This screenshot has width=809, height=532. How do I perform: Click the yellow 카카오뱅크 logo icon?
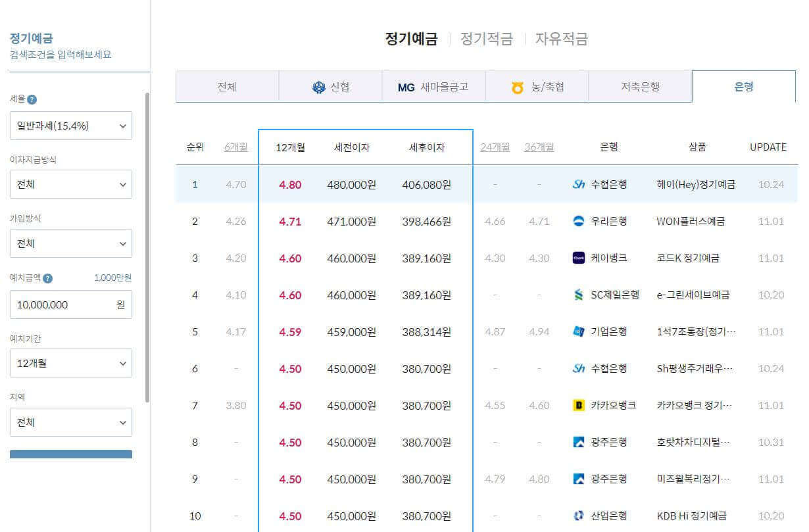pyautogui.click(x=577, y=405)
